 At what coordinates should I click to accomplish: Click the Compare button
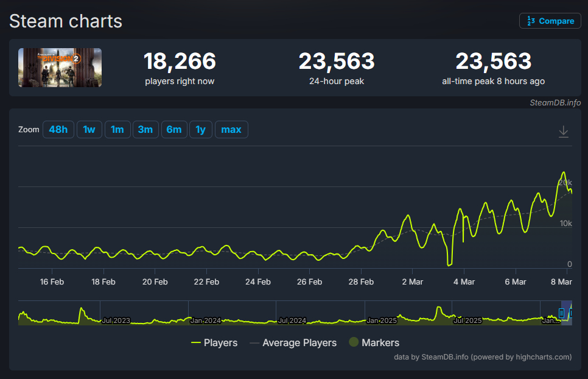point(550,21)
